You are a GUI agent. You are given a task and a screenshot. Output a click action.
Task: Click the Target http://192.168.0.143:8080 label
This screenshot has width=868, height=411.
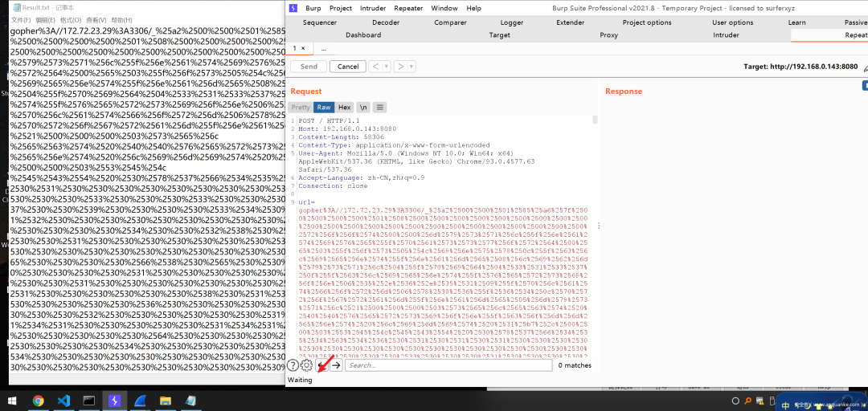800,67
